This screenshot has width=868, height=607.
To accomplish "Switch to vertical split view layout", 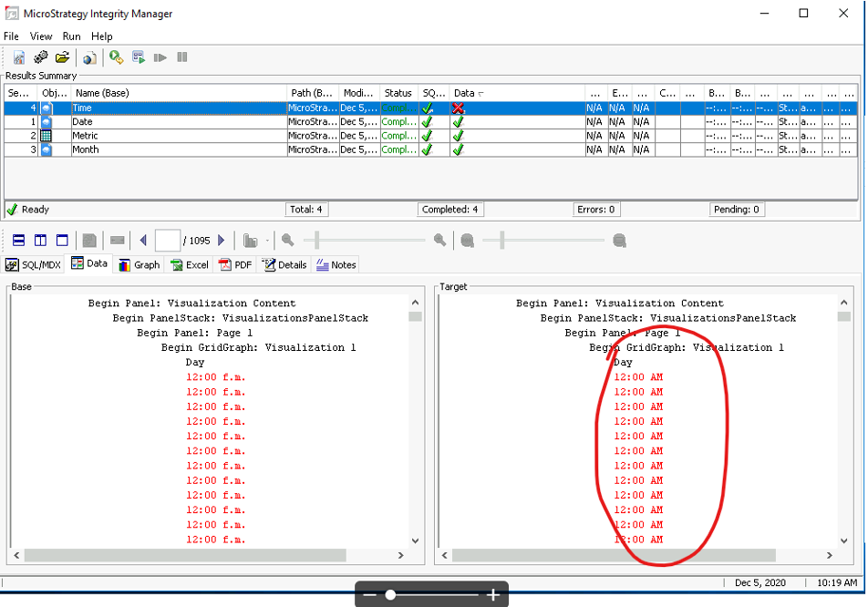I will [x=40, y=241].
